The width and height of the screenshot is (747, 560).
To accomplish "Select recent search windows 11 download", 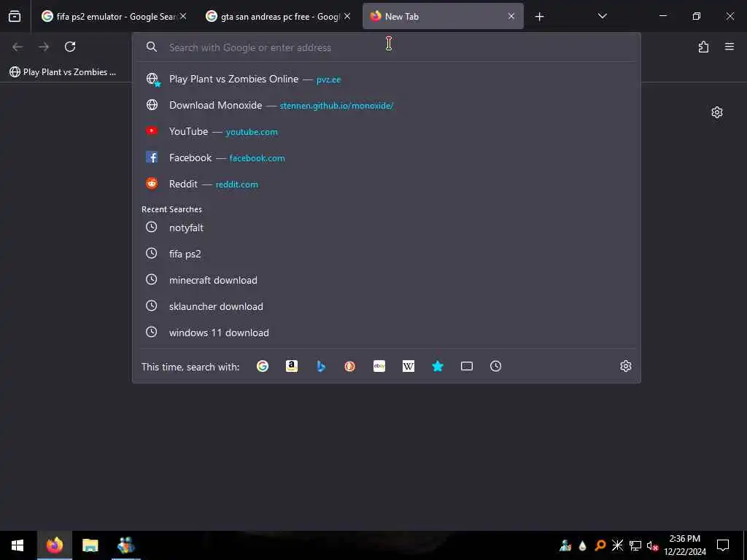I will pyautogui.click(x=386, y=332).
